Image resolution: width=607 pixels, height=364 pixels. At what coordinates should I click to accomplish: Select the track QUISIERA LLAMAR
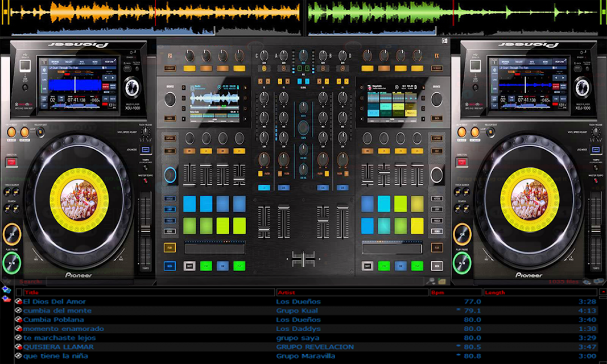click(x=59, y=347)
